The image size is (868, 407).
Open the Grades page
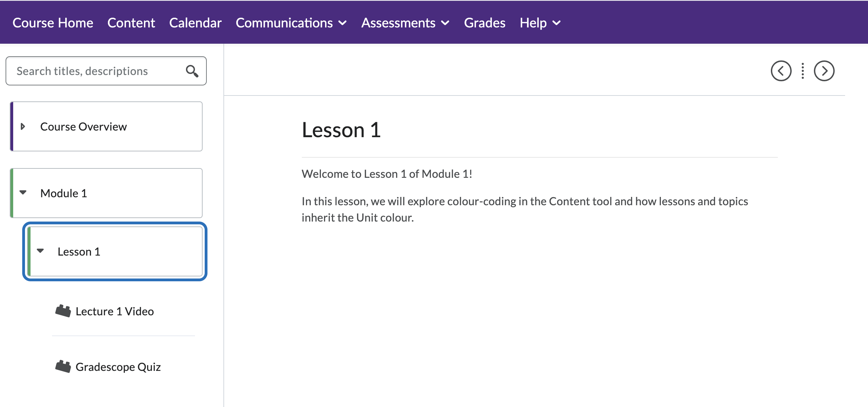coord(485,23)
